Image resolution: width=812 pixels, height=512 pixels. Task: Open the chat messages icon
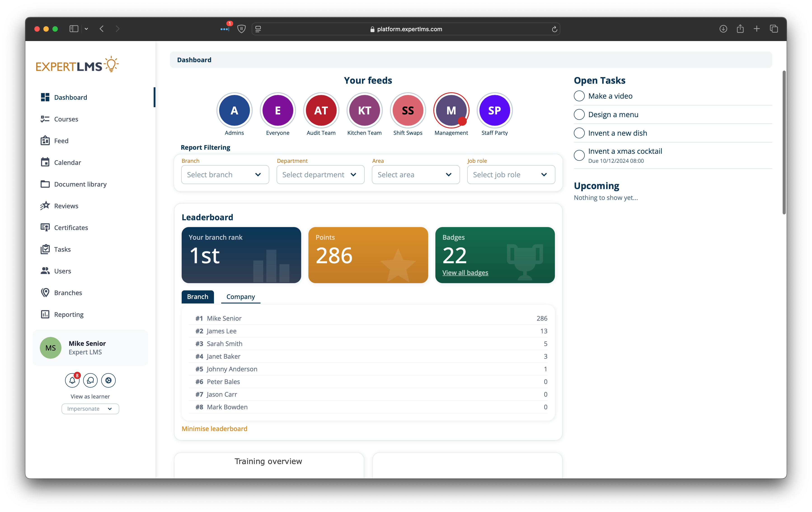(90, 380)
